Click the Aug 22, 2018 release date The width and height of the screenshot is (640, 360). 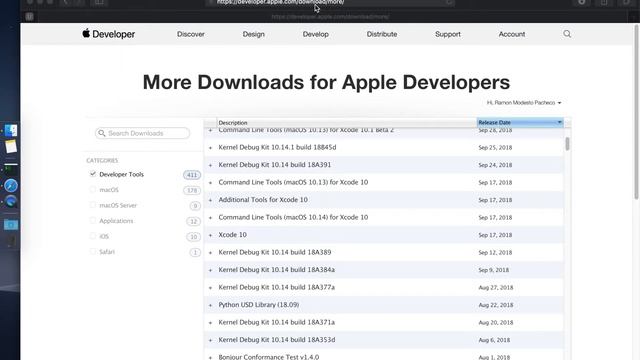click(496, 305)
